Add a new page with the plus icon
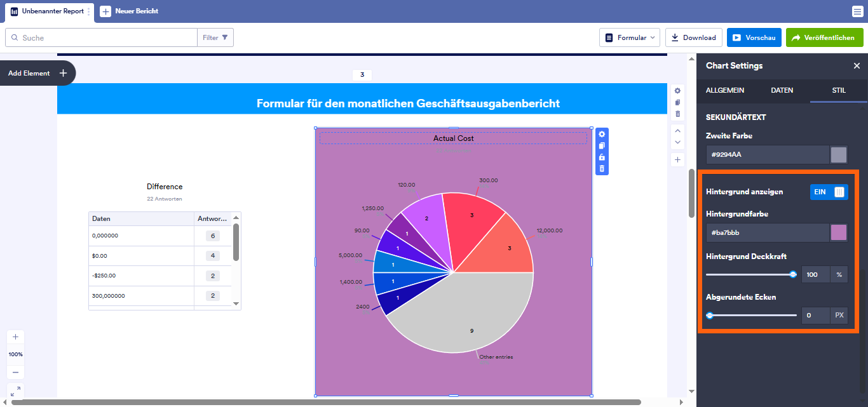868x407 pixels. tap(677, 159)
